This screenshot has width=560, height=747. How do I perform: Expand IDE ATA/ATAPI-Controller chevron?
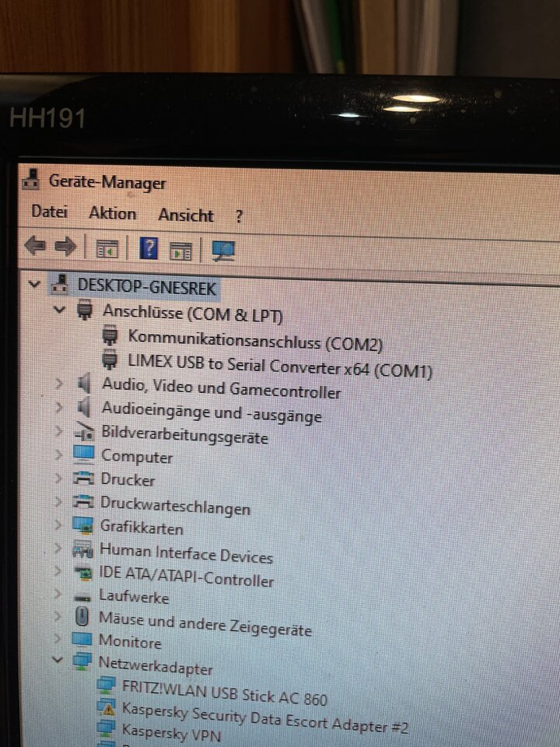(x=58, y=570)
